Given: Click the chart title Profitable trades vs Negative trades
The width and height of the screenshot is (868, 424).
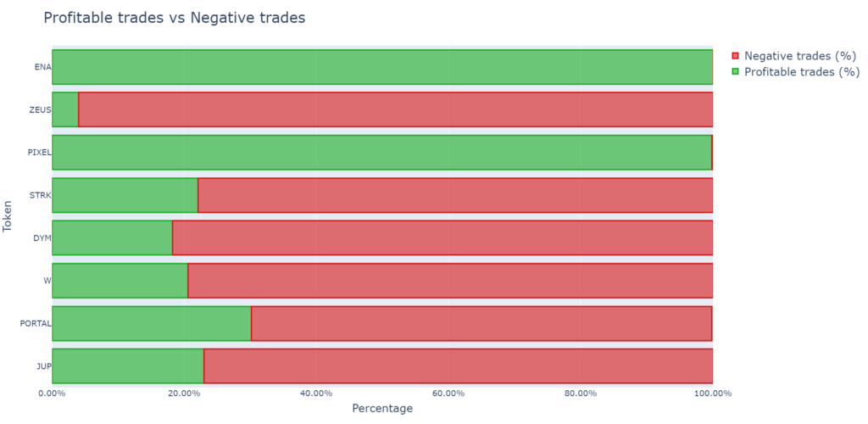Looking at the screenshot, I should tap(174, 17).
